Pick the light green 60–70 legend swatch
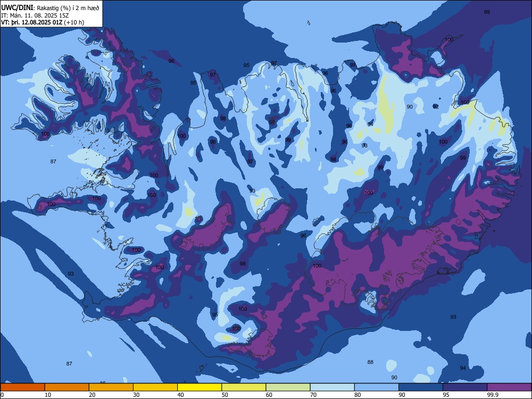532x399 pixels. 288,387
